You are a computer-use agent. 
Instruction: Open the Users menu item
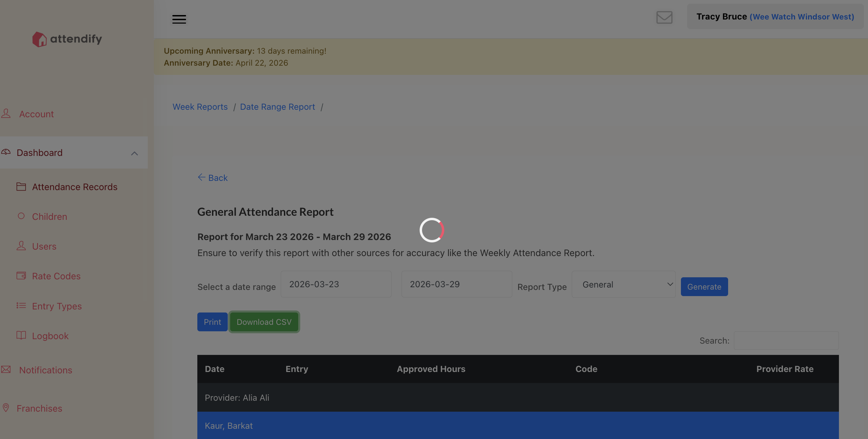click(x=44, y=247)
